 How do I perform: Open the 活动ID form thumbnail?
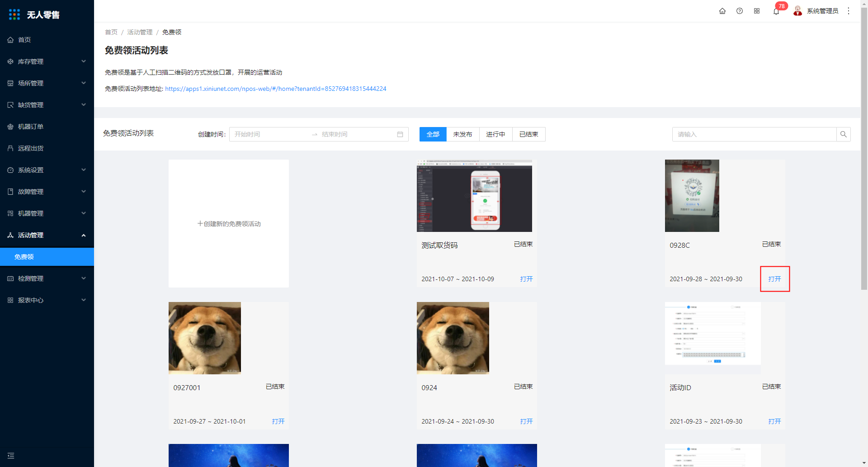[713, 333]
